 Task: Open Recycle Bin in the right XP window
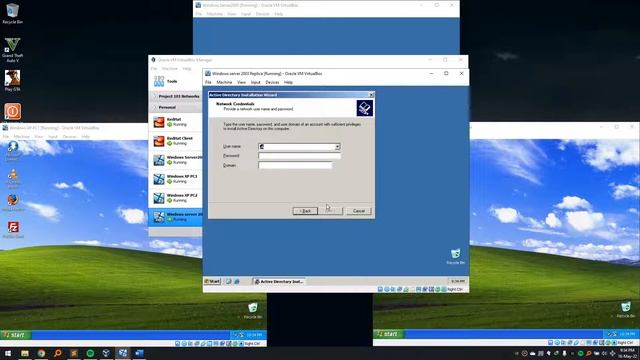pos(625,310)
